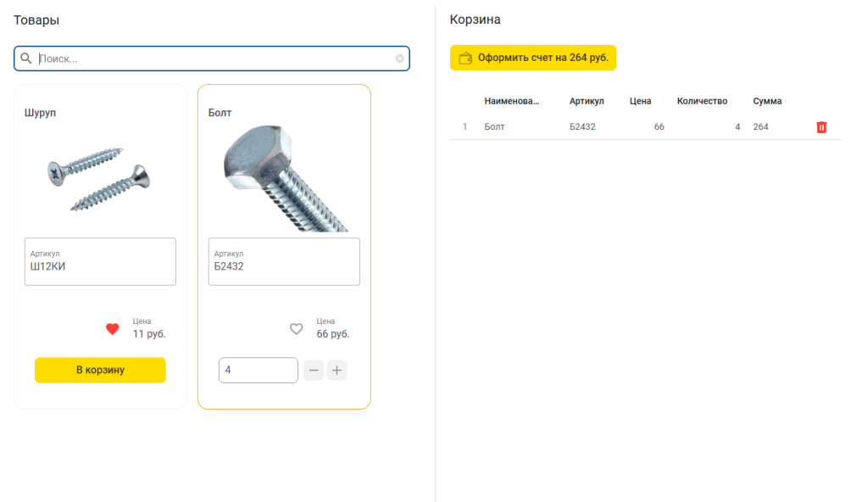The image size is (868, 502).
Task: Click the row number 1 in cart table
Action: (465, 127)
